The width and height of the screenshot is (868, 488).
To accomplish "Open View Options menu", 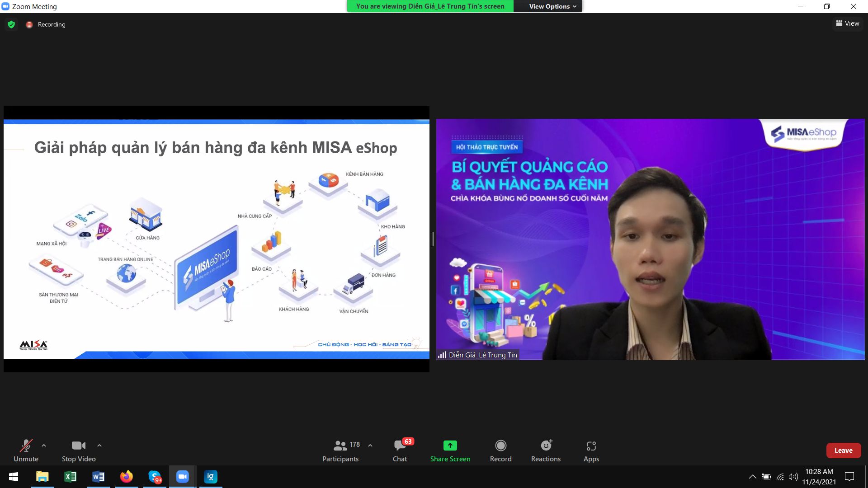I will pos(552,6).
